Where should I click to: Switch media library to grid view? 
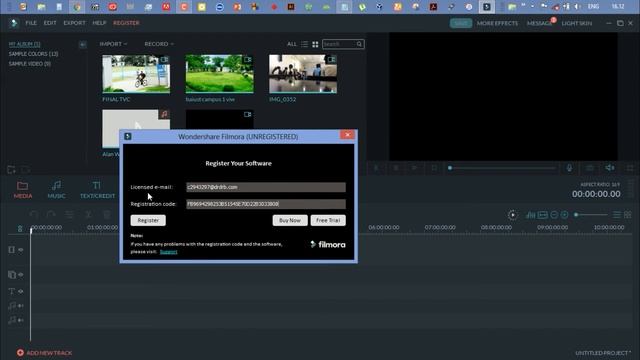(x=315, y=44)
